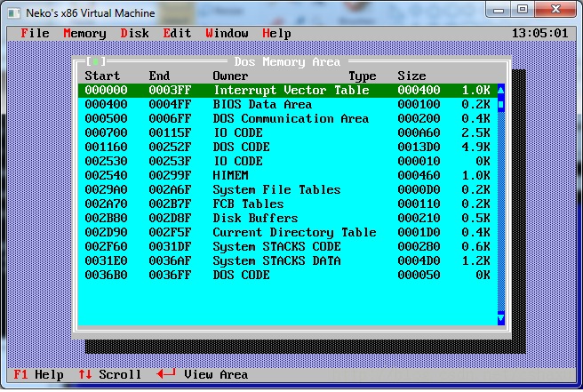Screen dimensions: 583x392
Task: Minimize the Neko's x86 Virtual Machine window
Action: [x=499, y=9]
